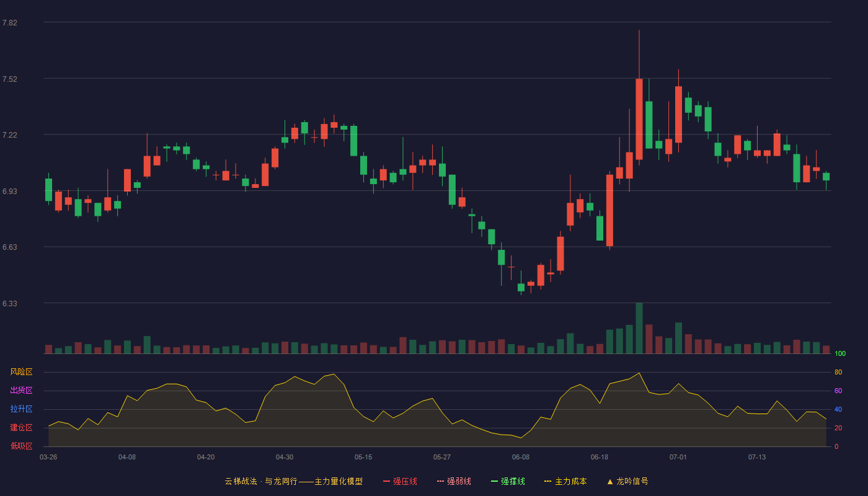Toggle the 强压线 legend item

click(x=400, y=481)
